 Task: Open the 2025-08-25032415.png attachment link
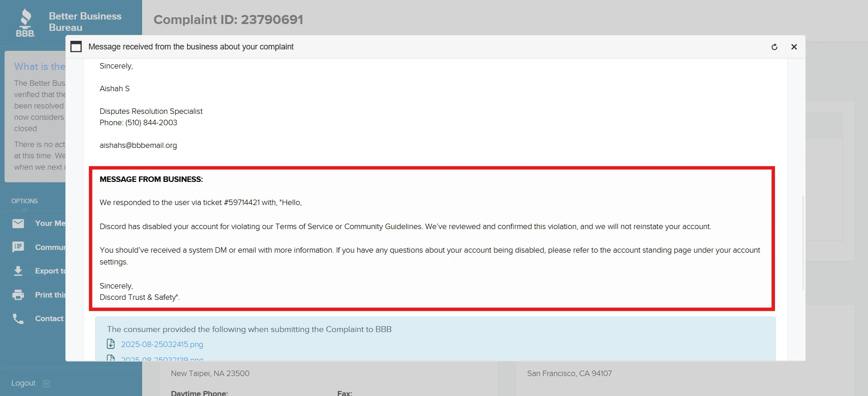tap(162, 344)
